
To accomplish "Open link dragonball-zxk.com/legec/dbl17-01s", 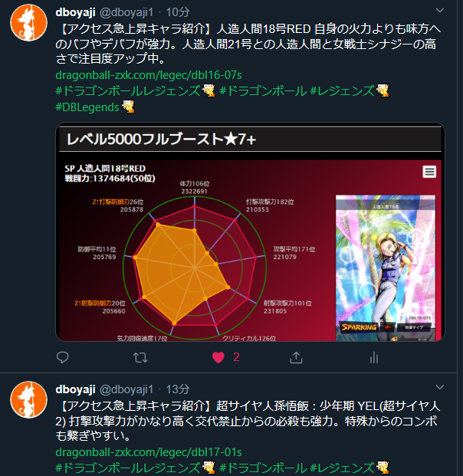I will point(149,452).
